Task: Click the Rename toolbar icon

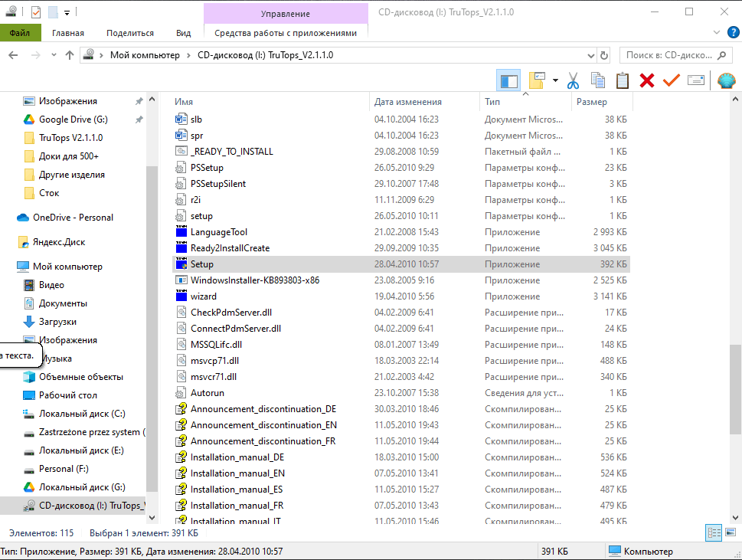Action: point(695,80)
